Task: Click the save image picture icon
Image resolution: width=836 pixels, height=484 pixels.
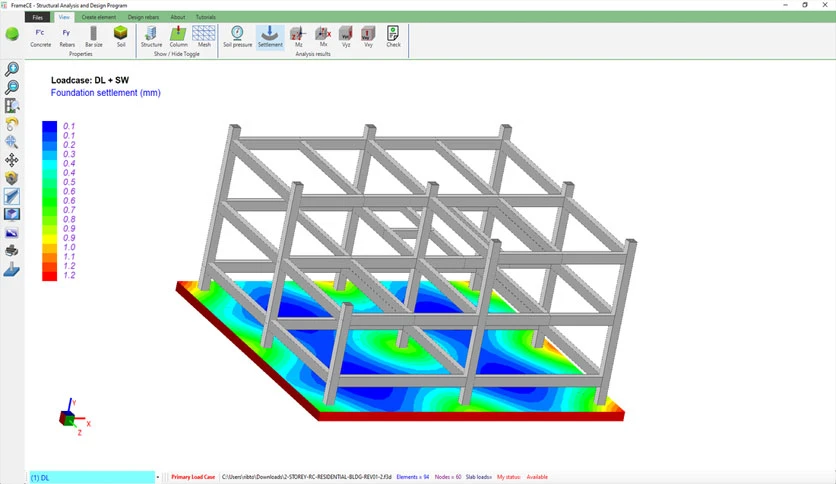Action: pyautogui.click(x=11, y=233)
